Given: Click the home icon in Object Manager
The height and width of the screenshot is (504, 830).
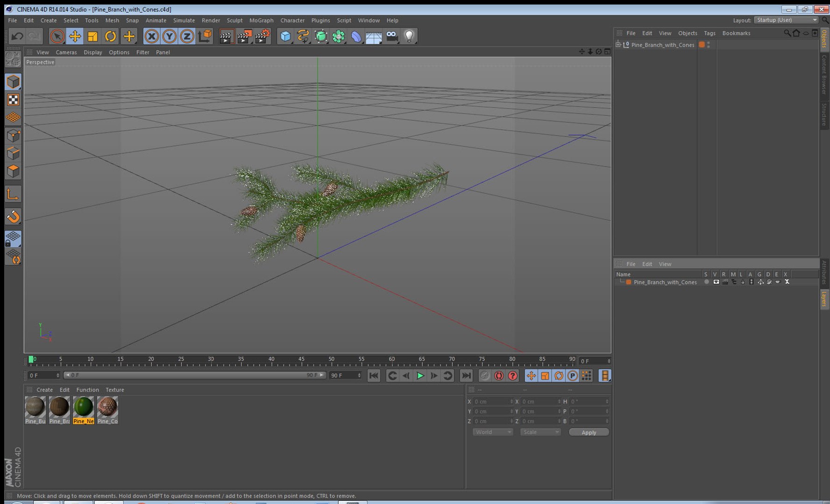Looking at the screenshot, I should pyautogui.click(x=796, y=33).
